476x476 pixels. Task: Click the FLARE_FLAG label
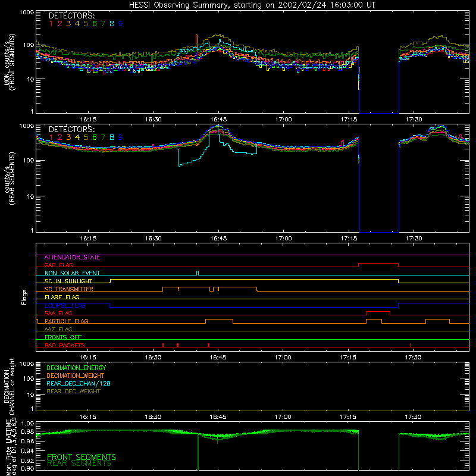pos(62,297)
